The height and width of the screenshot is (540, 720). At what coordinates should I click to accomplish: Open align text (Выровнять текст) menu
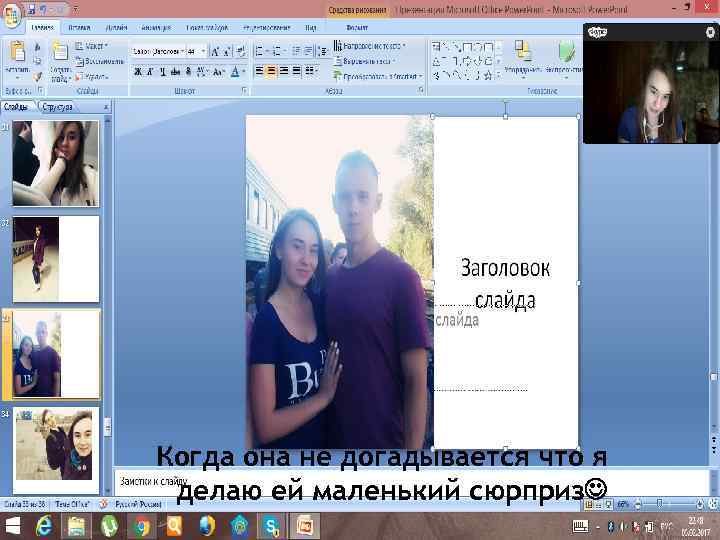(364, 61)
